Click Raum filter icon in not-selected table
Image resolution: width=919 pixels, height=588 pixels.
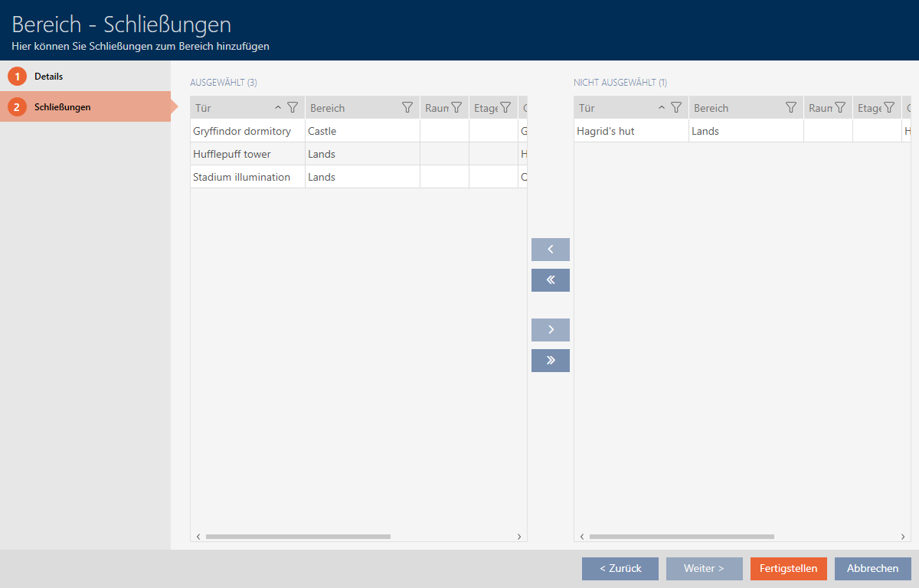[x=840, y=108]
